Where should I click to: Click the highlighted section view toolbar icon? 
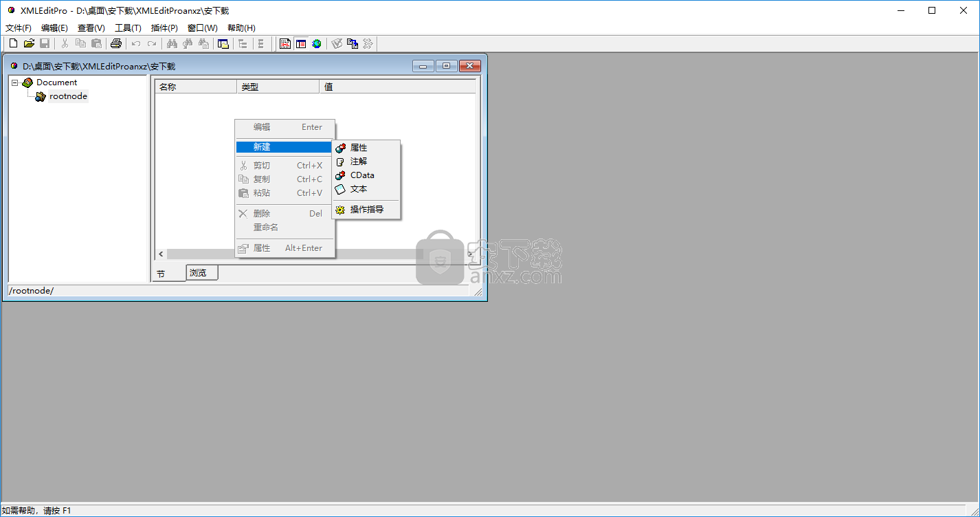(301, 43)
